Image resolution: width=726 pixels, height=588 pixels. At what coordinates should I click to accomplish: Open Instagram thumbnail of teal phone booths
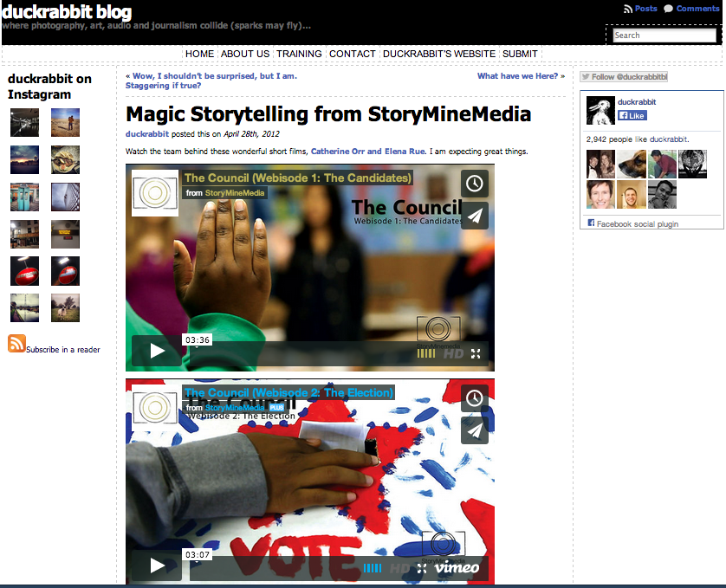pyautogui.click(x=24, y=197)
